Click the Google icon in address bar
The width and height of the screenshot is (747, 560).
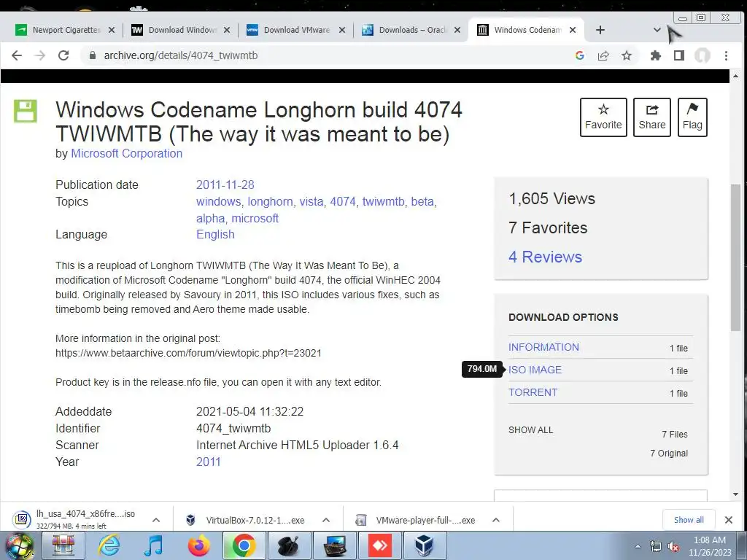point(580,55)
